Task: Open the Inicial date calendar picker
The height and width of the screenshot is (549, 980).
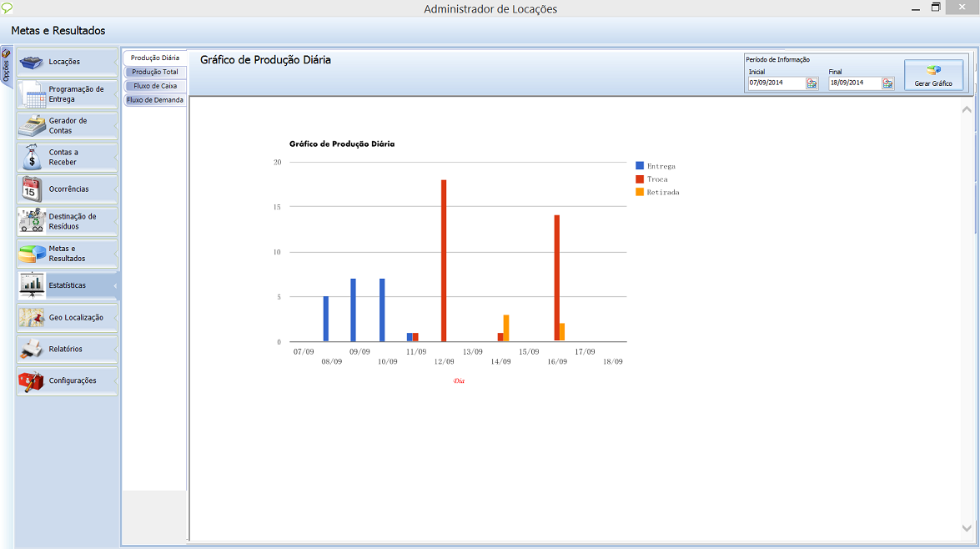Action: click(x=812, y=83)
